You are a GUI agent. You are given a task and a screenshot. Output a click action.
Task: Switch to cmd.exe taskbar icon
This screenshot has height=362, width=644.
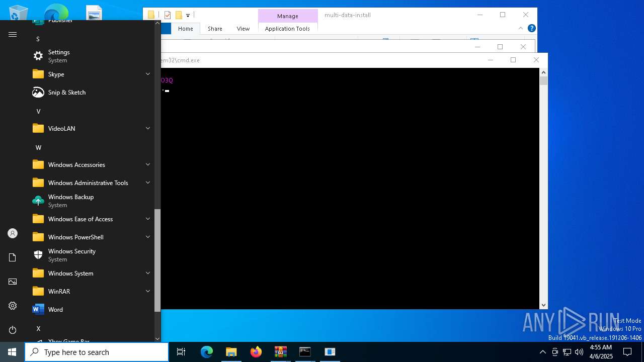tap(305, 352)
